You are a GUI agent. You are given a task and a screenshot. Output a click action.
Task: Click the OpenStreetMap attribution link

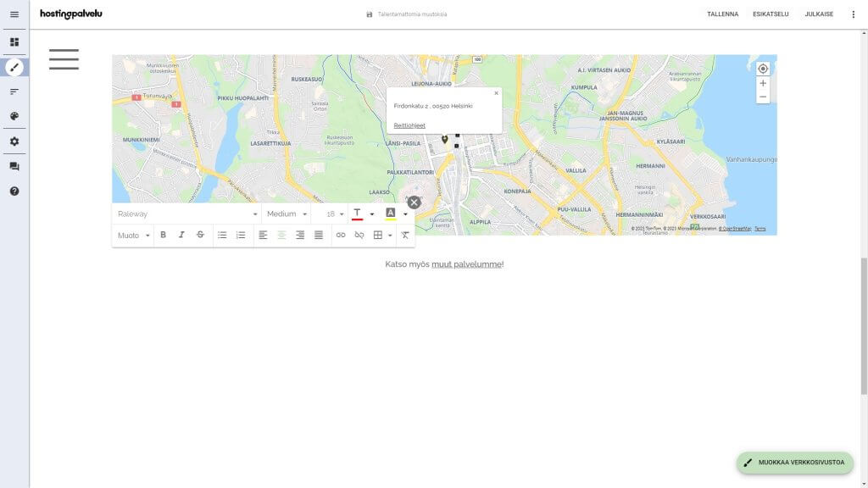click(735, 229)
